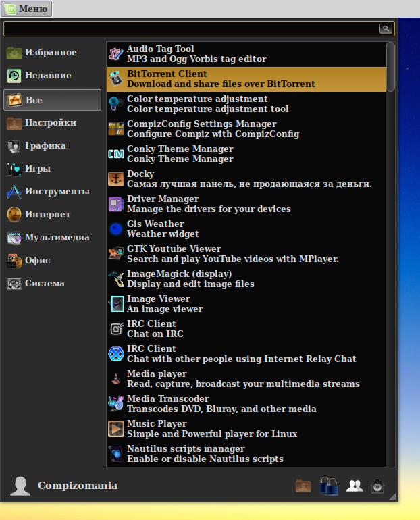Open home folder icon in bottom bar
420x520 pixels.
tap(303, 486)
